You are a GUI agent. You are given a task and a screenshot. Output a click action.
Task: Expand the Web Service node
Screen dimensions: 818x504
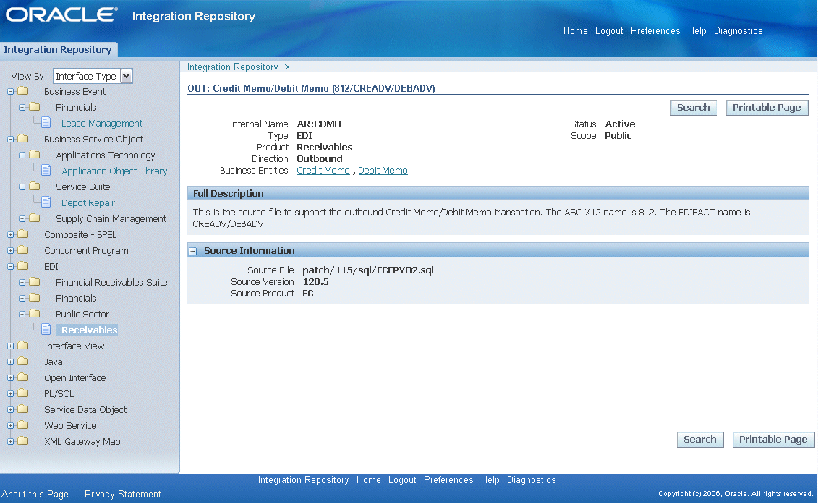coord(10,425)
